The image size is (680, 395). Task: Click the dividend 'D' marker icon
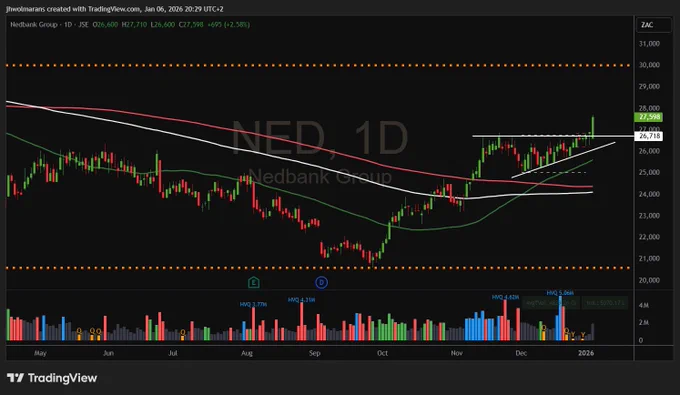[321, 283]
